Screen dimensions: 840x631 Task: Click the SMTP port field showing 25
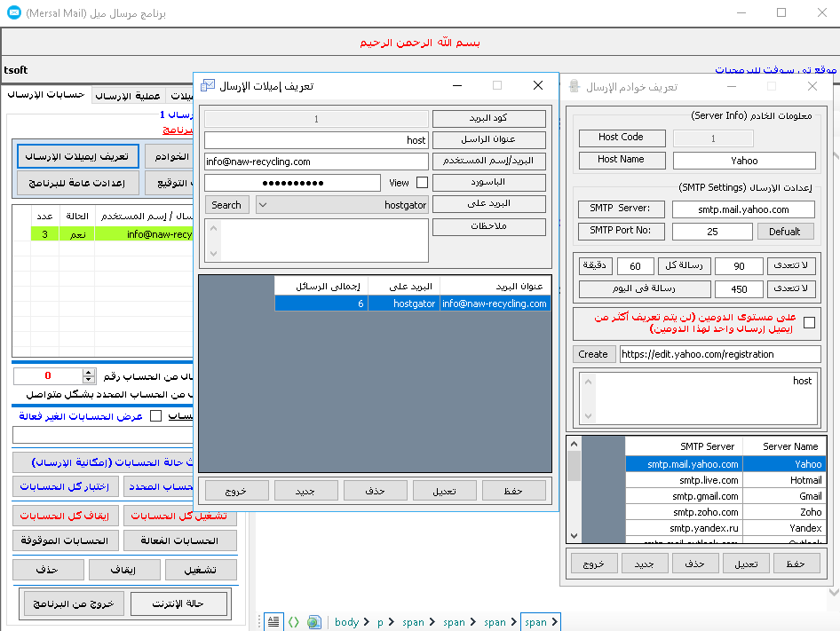(712, 232)
